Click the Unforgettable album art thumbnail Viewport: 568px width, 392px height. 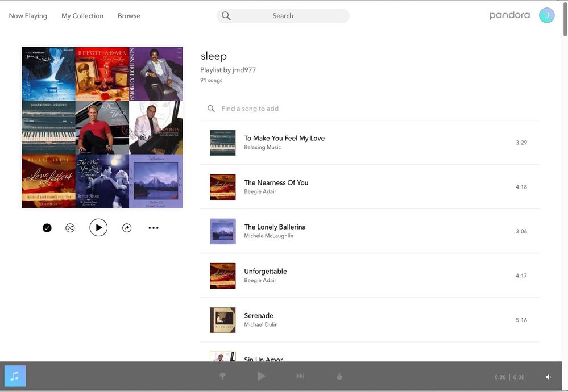pyautogui.click(x=222, y=276)
